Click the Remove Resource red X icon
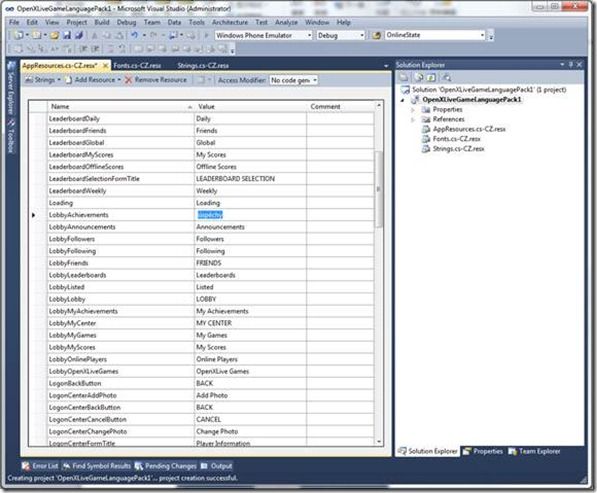597x493 pixels. click(128, 80)
